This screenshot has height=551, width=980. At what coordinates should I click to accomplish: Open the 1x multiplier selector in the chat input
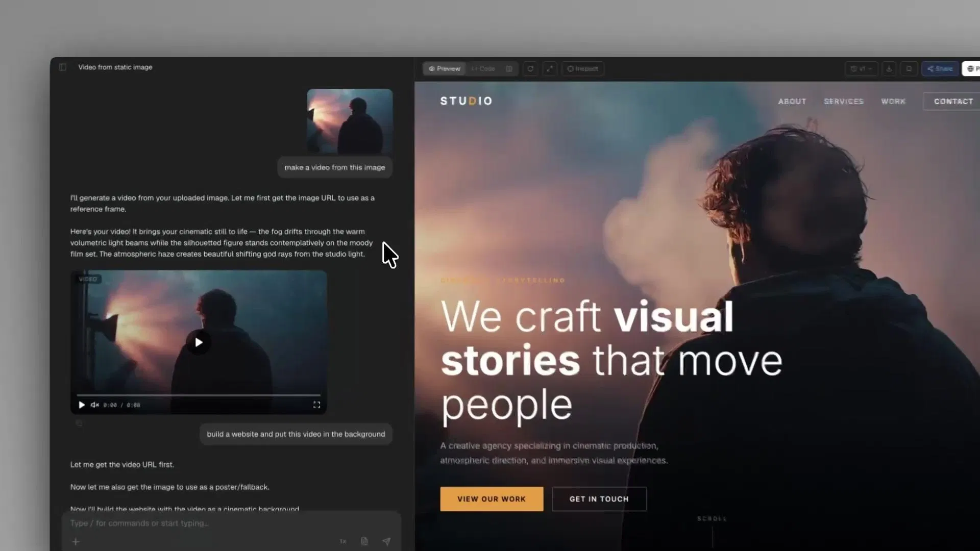pos(343,541)
